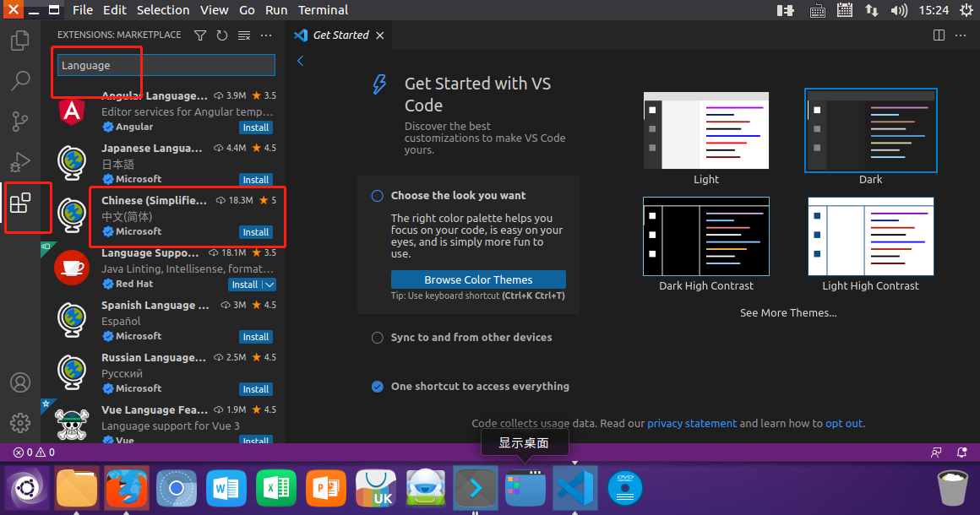Open the Selection menu
Image resolution: width=980 pixels, height=515 pixels.
[162, 10]
